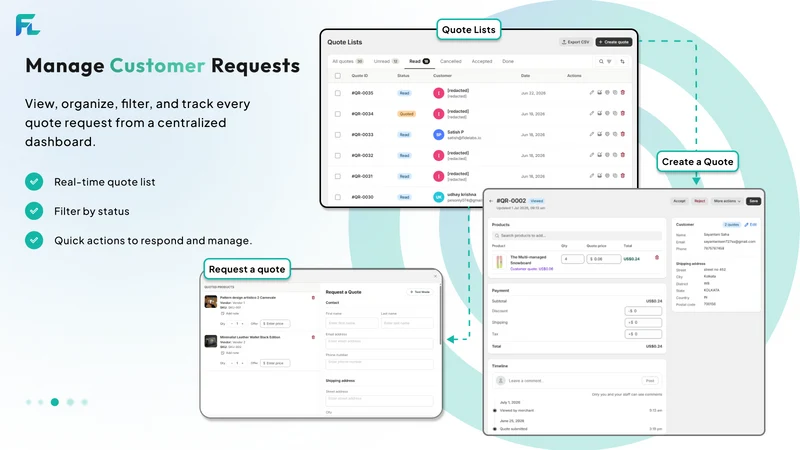The image size is (800, 450).
Task: Close the Request a Quote dialog
Action: pyautogui.click(x=435, y=277)
